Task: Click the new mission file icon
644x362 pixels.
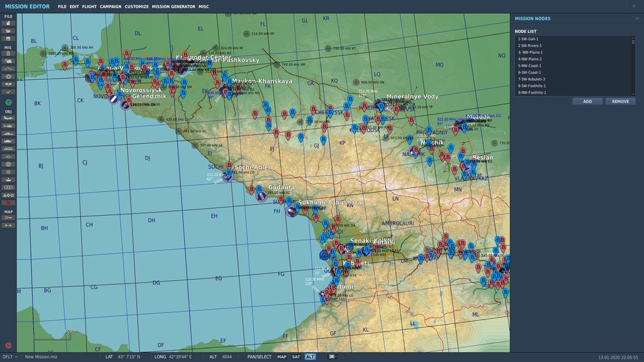Action: 8,23
